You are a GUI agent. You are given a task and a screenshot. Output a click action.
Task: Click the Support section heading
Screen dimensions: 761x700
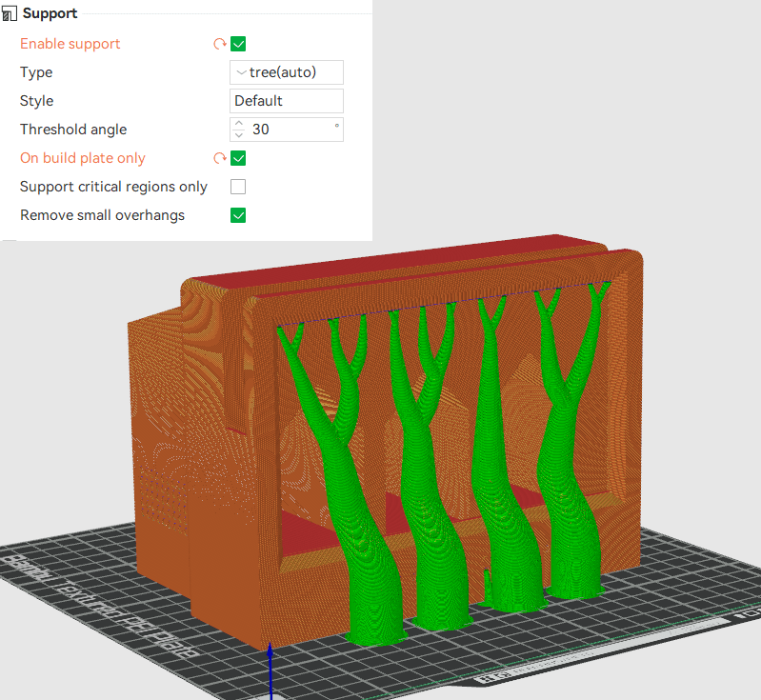50,13
